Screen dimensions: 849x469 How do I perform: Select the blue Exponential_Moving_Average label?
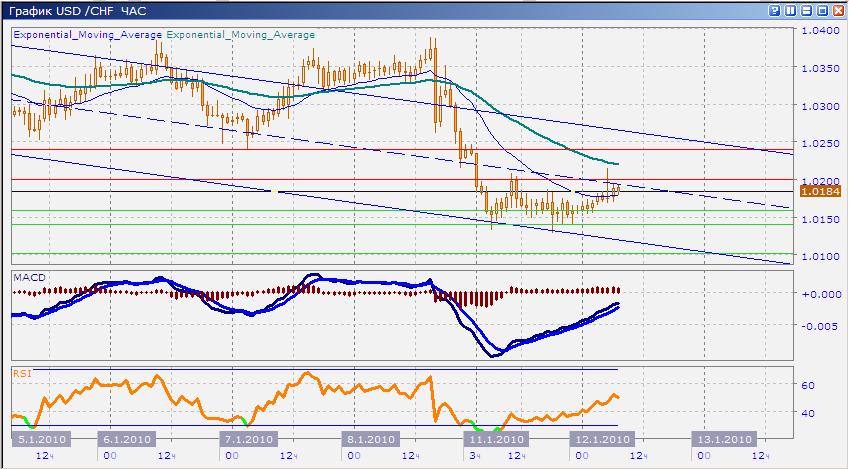click(x=87, y=34)
